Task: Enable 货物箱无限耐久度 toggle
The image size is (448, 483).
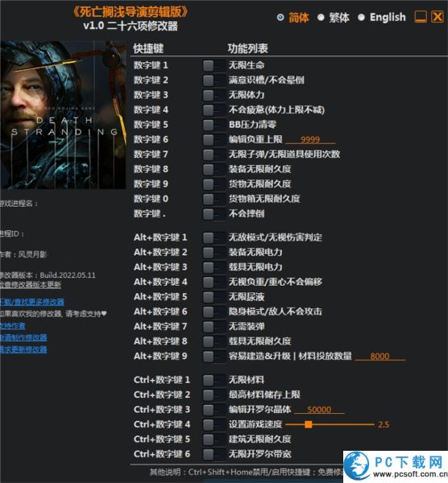Action: point(214,199)
